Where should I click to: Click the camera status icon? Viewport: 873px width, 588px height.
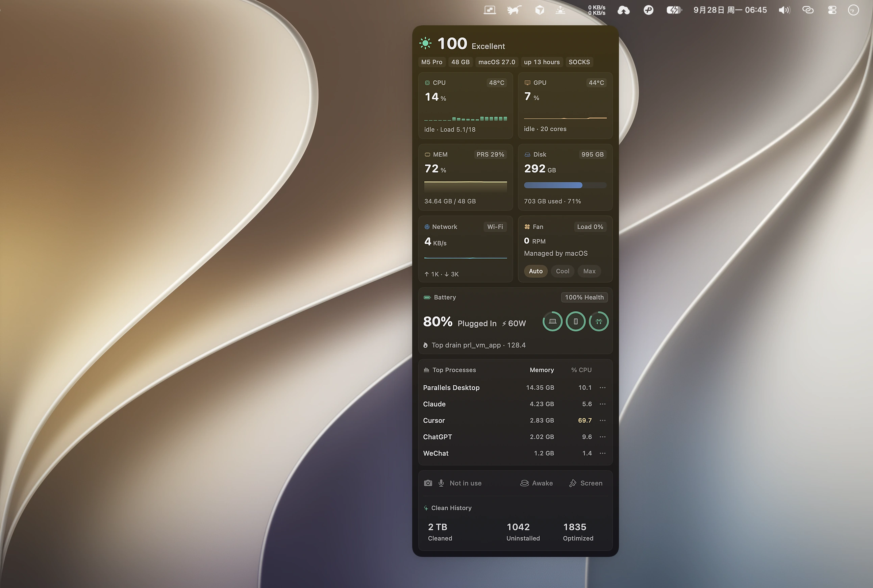[x=428, y=483]
